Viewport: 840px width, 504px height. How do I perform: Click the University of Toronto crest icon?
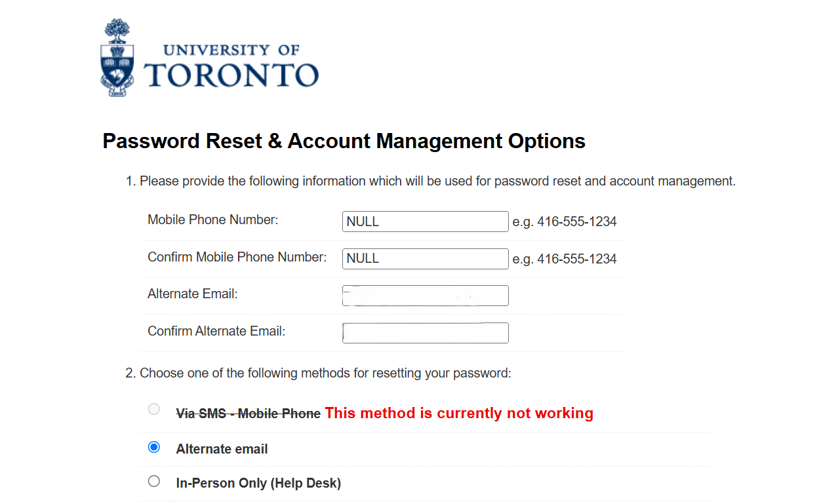tap(117, 58)
